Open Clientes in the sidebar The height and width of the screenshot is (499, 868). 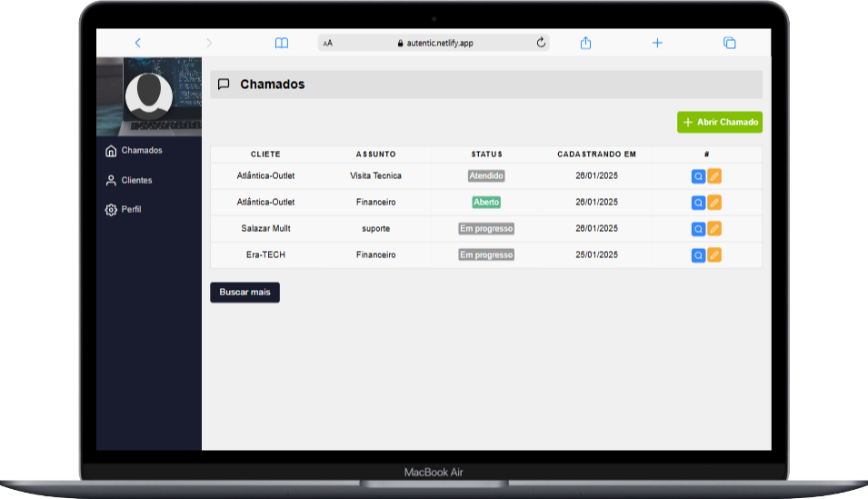click(136, 180)
